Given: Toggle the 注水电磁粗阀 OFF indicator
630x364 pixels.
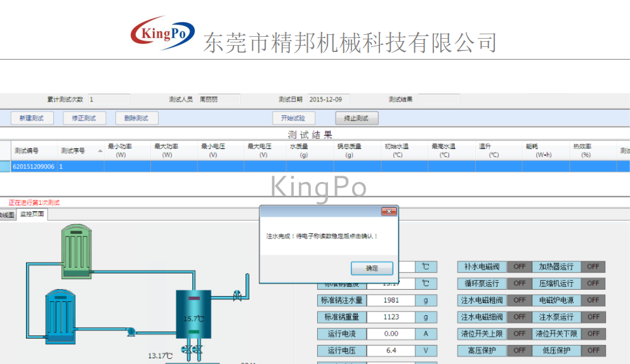Looking at the screenshot, I should (x=519, y=300).
